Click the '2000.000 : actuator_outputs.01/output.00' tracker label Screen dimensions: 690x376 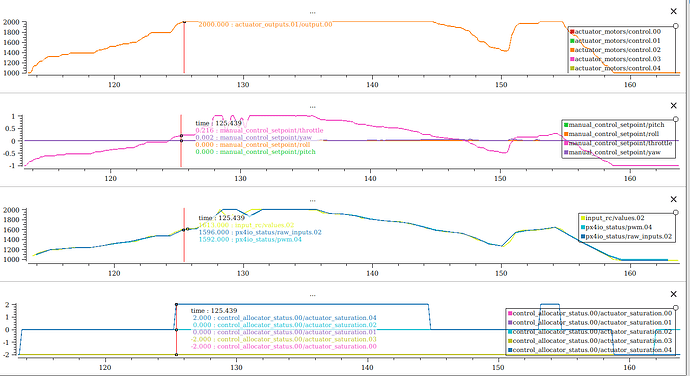265,25
